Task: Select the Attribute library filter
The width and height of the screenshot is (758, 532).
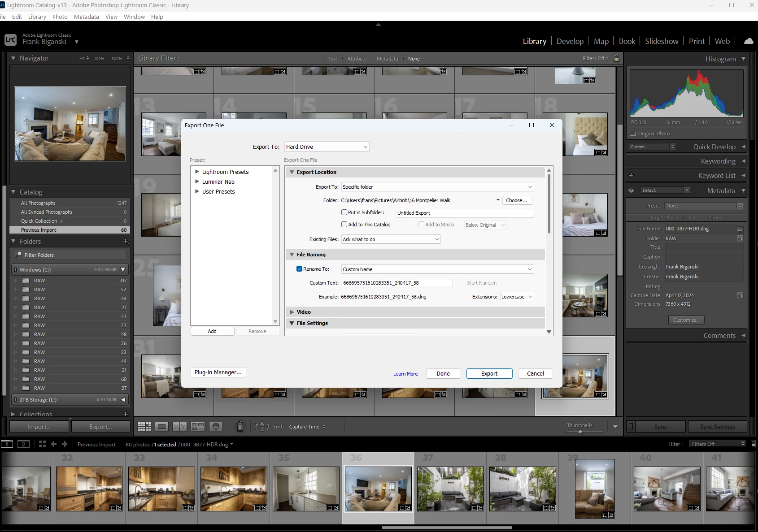Action: click(357, 59)
